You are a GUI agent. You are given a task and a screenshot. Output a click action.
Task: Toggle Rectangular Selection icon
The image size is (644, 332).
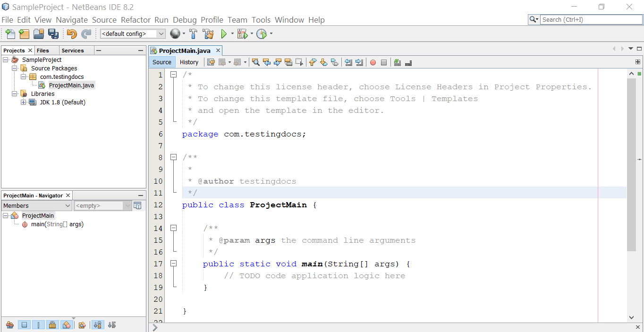click(299, 62)
